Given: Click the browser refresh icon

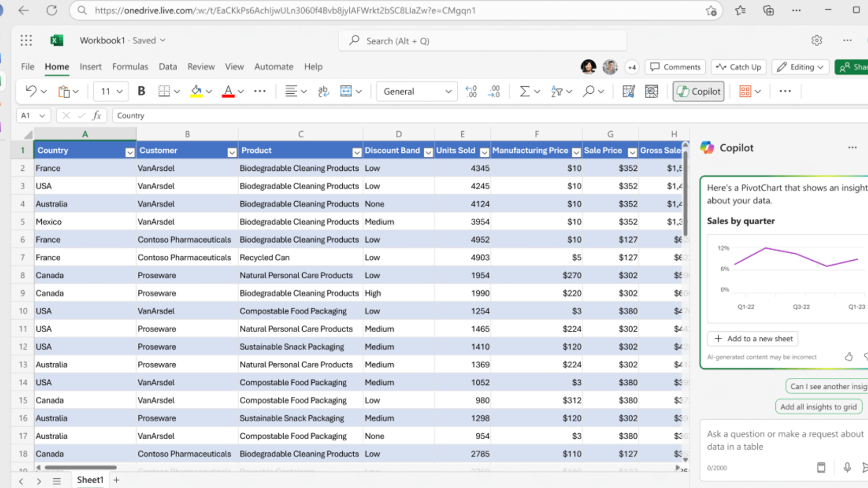Looking at the screenshot, I should click(52, 10).
